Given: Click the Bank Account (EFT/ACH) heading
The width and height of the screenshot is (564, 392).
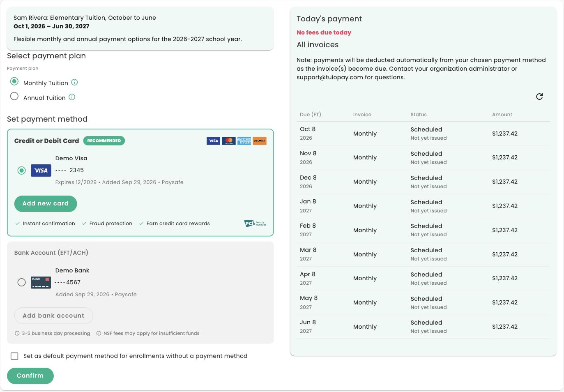Looking at the screenshot, I should [51, 253].
